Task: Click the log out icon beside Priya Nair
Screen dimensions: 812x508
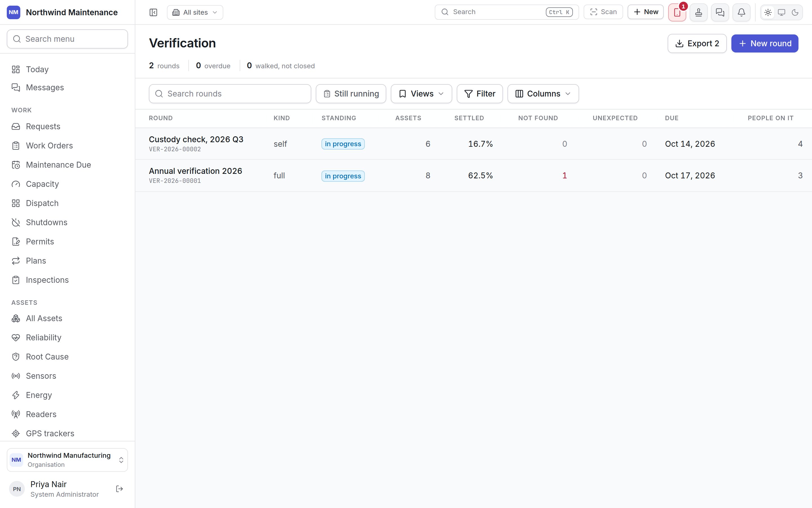Action: click(120, 489)
